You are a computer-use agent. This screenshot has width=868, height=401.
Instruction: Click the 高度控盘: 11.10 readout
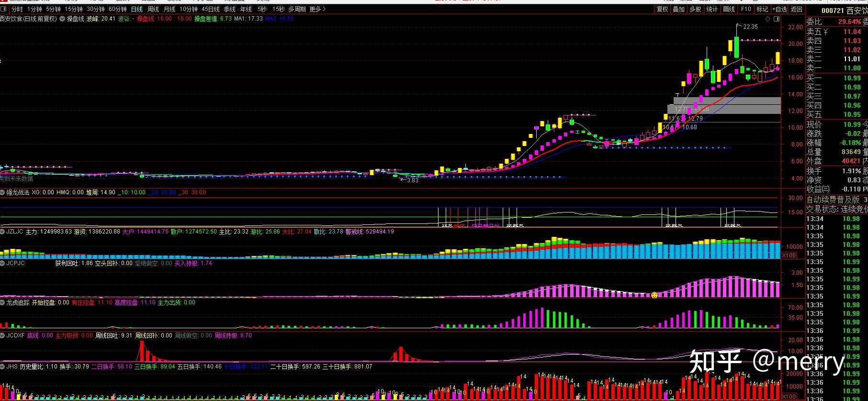[135, 302]
